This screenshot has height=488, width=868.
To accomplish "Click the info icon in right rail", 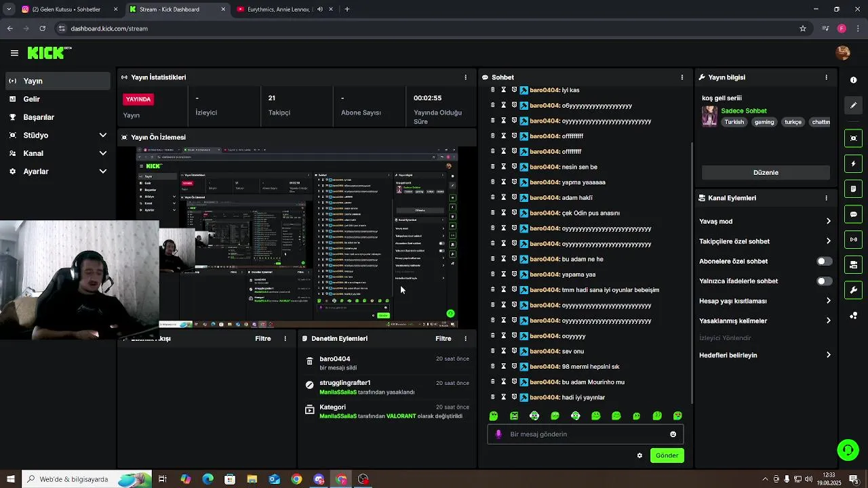I will [x=853, y=80].
